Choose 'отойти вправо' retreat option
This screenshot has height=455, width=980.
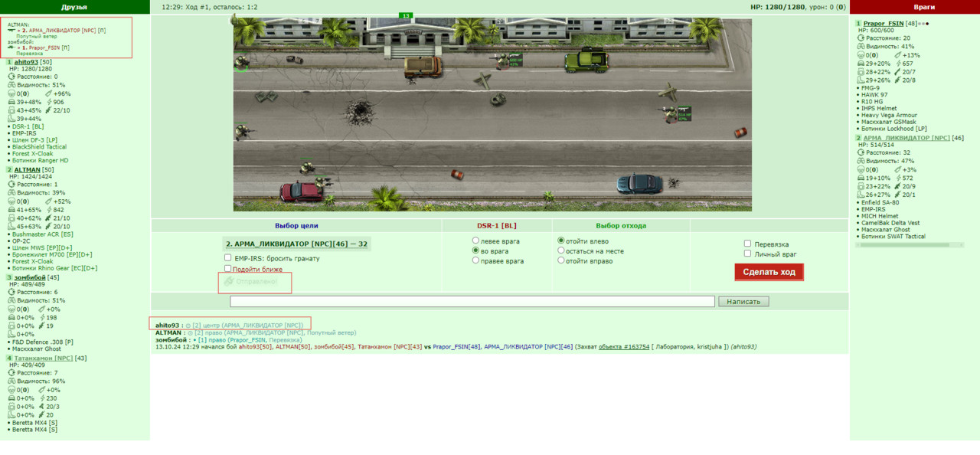(561, 260)
